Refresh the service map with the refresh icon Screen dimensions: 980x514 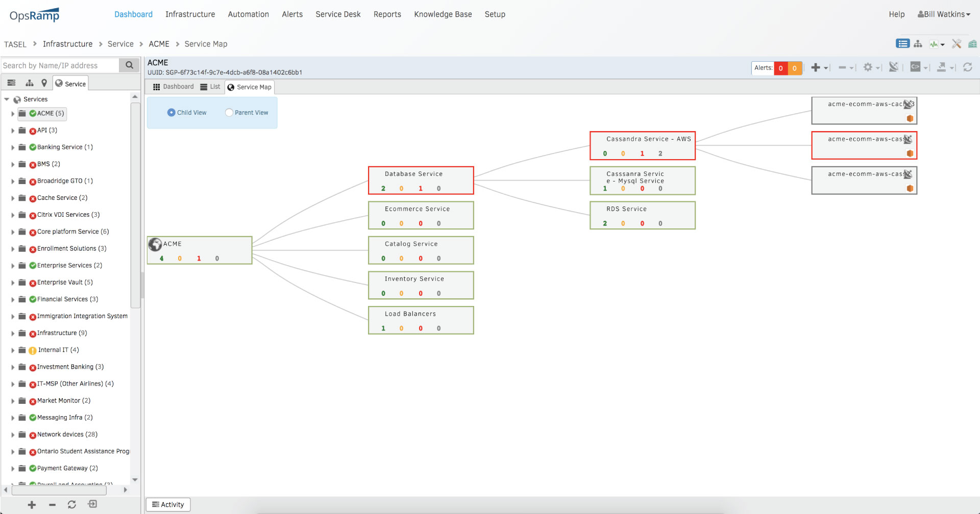tap(968, 67)
